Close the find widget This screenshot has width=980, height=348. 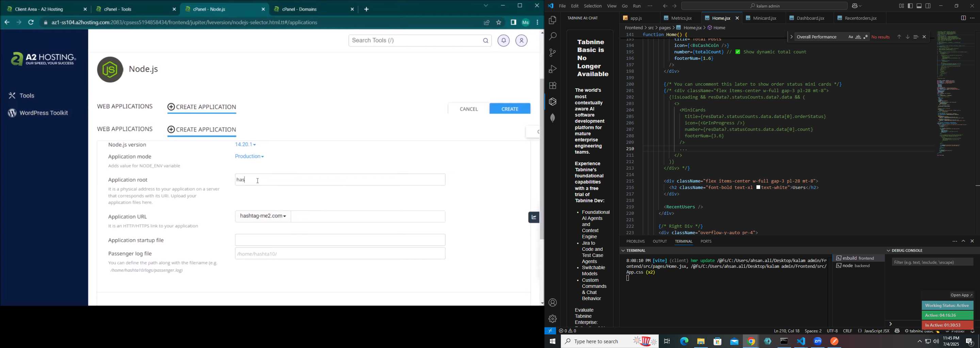point(924,37)
